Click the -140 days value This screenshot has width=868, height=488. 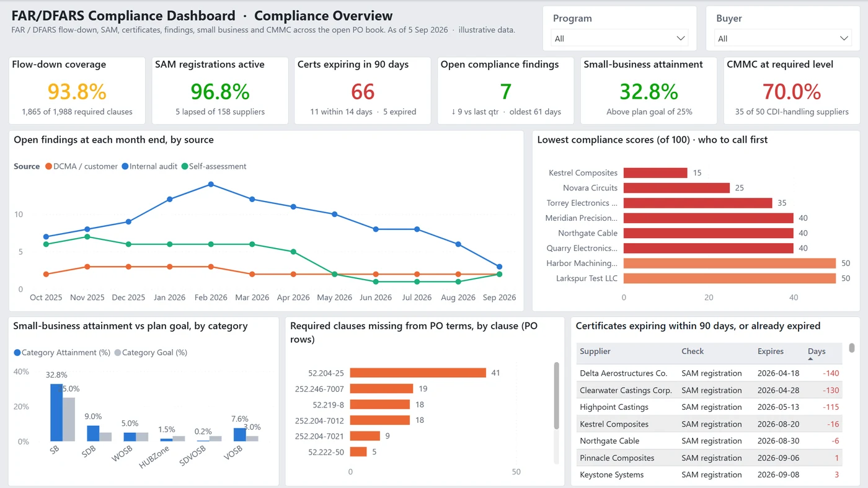click(831, 373)
